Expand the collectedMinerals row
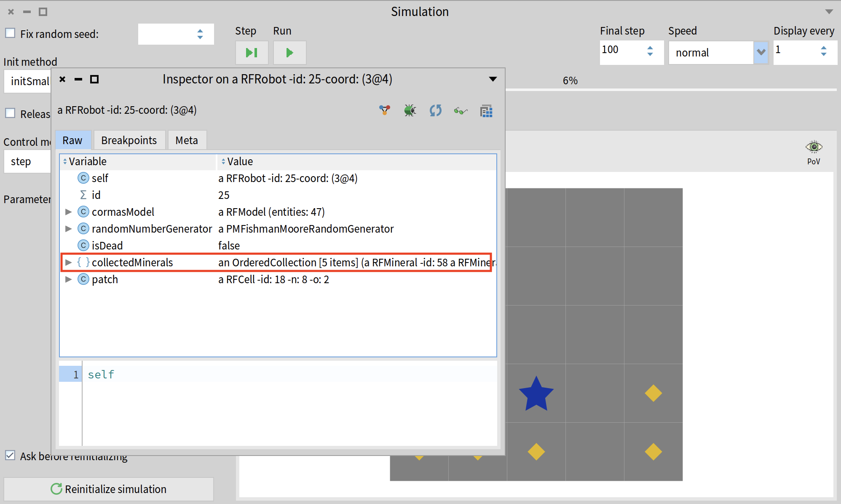The image size is (841, 504). coord(68,263)
